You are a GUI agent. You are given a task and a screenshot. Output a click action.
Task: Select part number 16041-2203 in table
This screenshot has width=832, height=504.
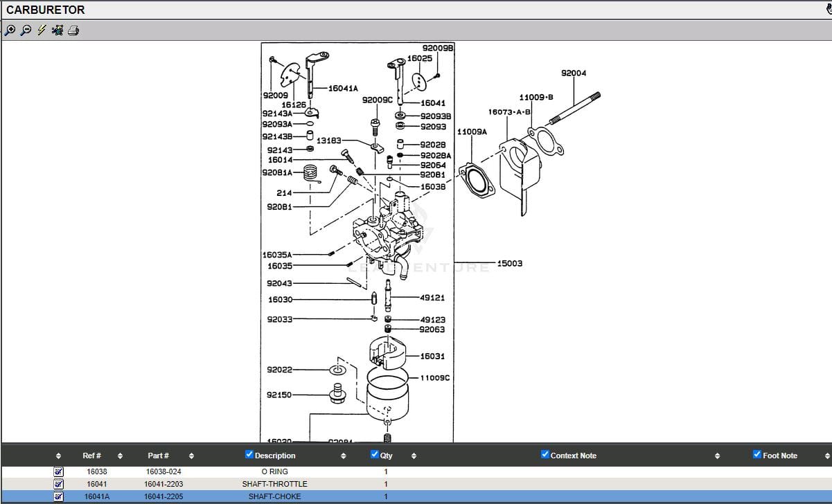(x=163, y=484)
